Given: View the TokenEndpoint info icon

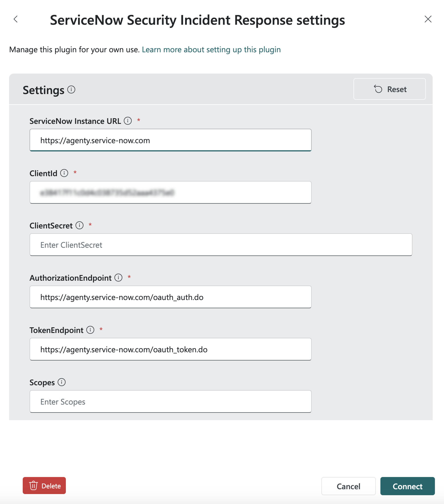Looking at the screenshot, I should tap(90, 330).
